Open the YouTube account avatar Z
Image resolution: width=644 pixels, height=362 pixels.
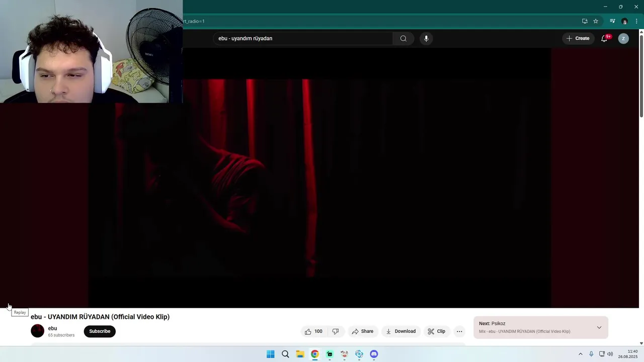pyautogui.click(x=623, y=39)
